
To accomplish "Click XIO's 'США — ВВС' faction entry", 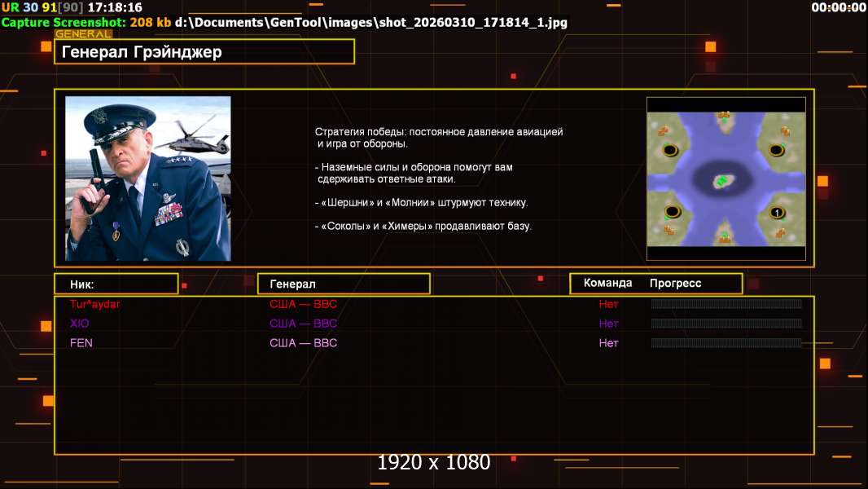I will (x=303, y=324).
